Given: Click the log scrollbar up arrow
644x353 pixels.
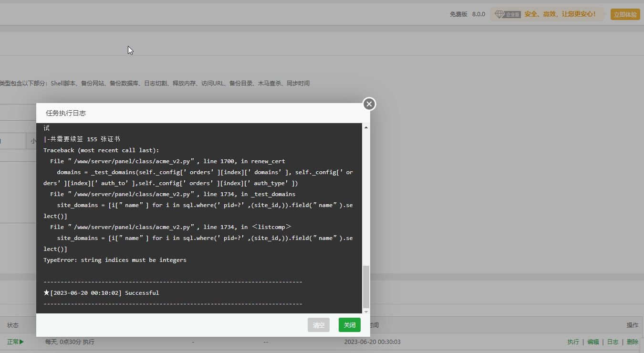Looking at the screenshot, I should pyautogui.click(x=366, y=127).
